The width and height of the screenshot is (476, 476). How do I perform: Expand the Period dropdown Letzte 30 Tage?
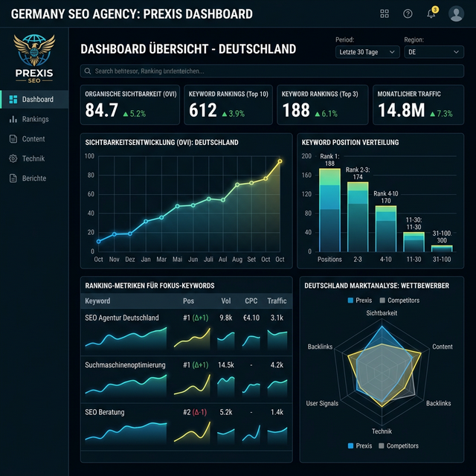(367, 52)
